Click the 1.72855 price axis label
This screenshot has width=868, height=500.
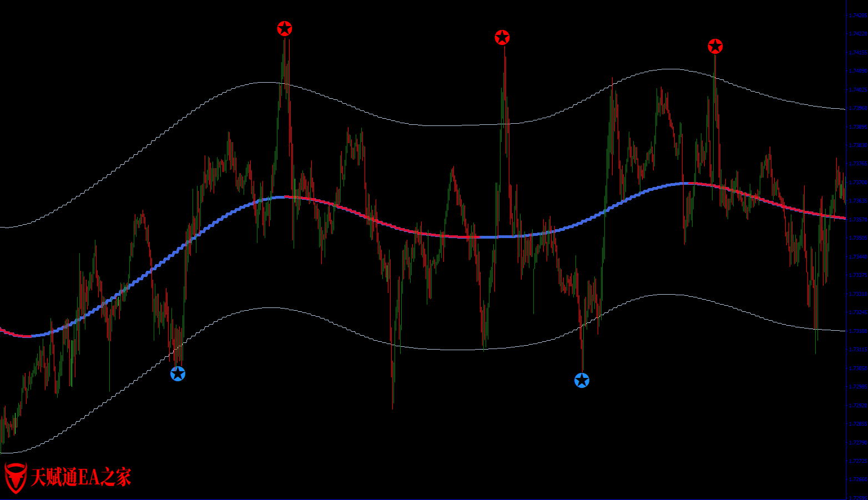pyautogui.click(x=857, y=424)
